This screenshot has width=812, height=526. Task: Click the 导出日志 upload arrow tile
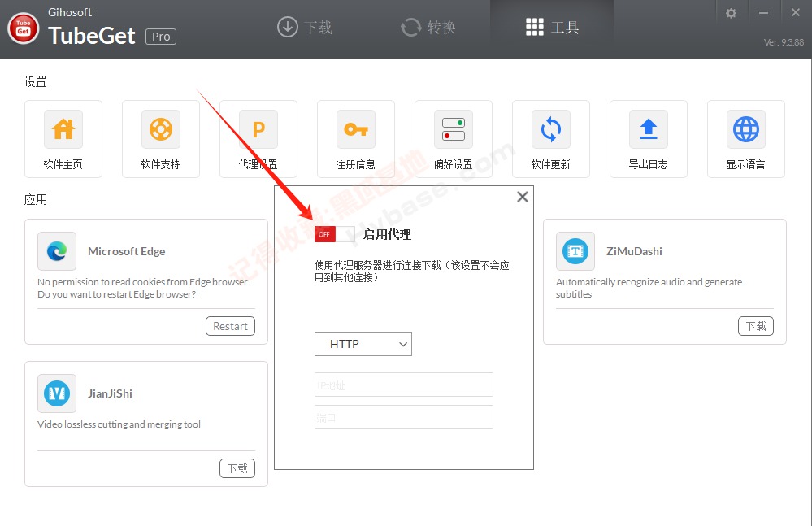tap(649, 139)
